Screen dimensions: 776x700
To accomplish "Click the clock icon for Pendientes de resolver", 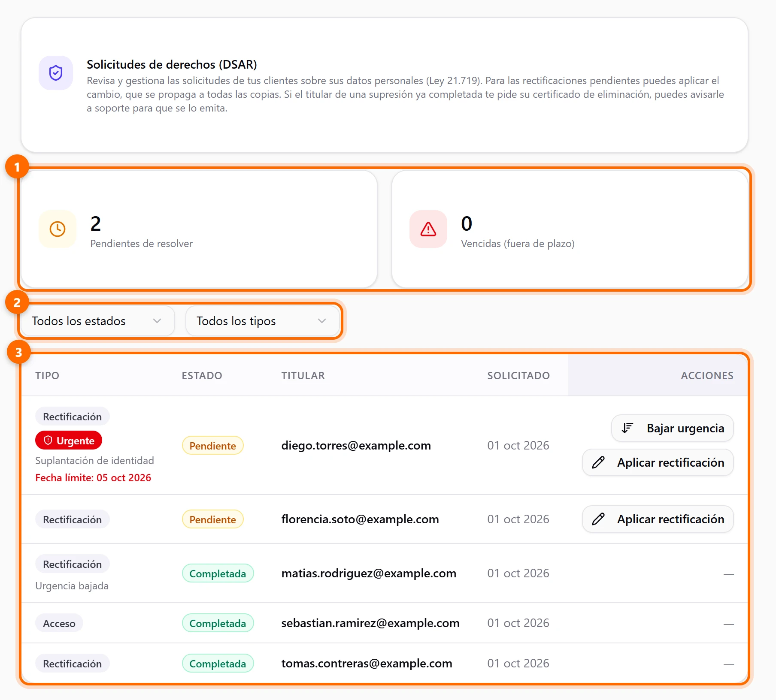I will [58, 229].
